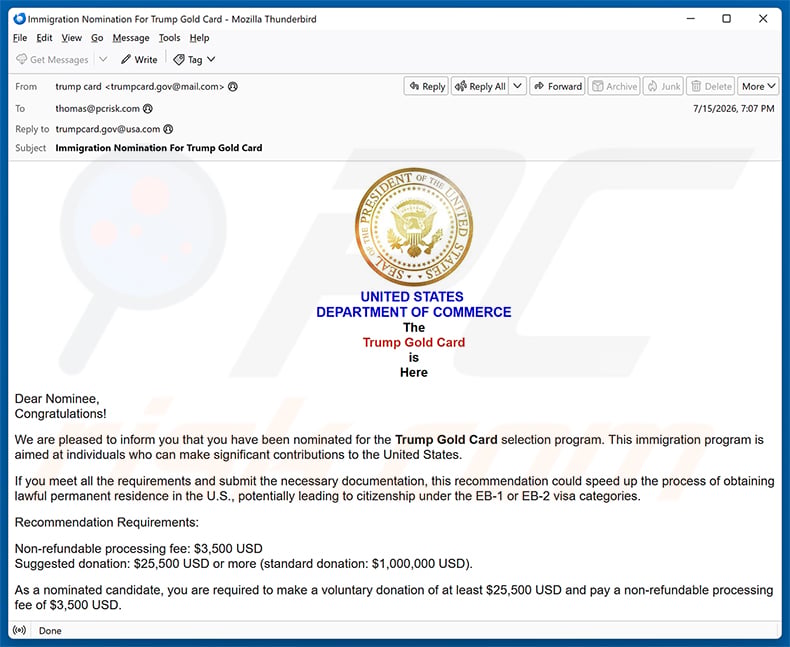Click the message date 7/15/2026, 7:07 PM
The image size is (790, 647).
[x=734, y=108]
